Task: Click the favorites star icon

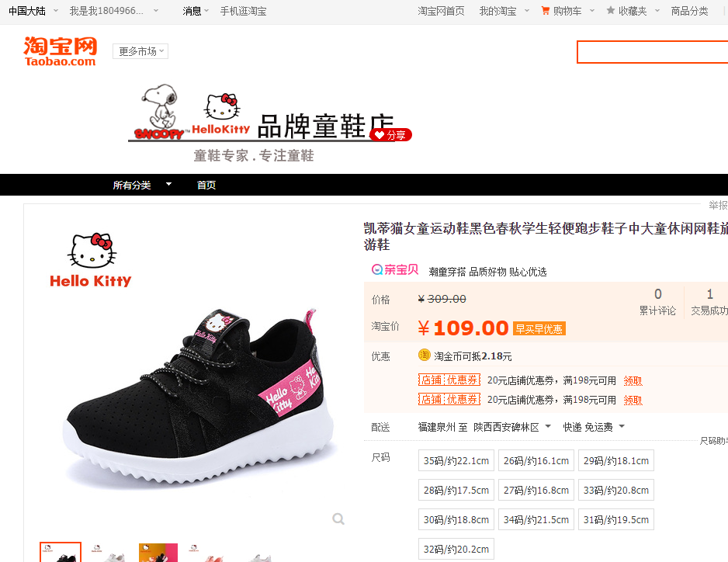Action: tap(611, 10)
